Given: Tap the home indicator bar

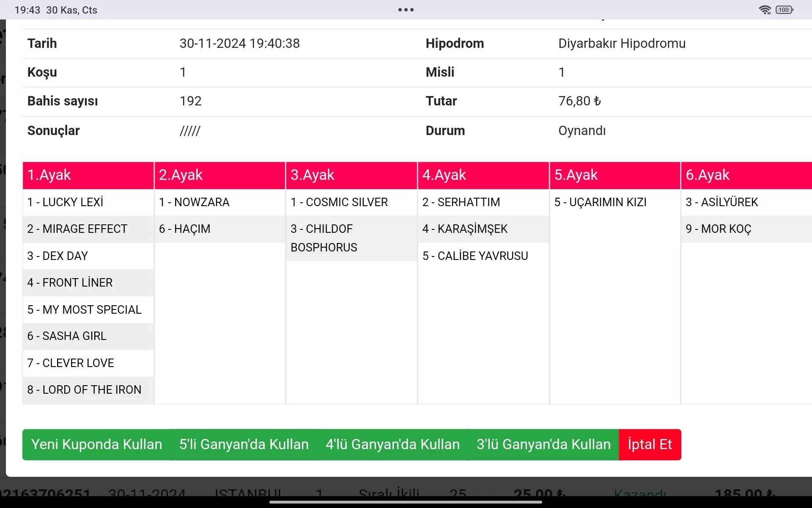Looking at the screenshot, I should click(x=406, y=502).
